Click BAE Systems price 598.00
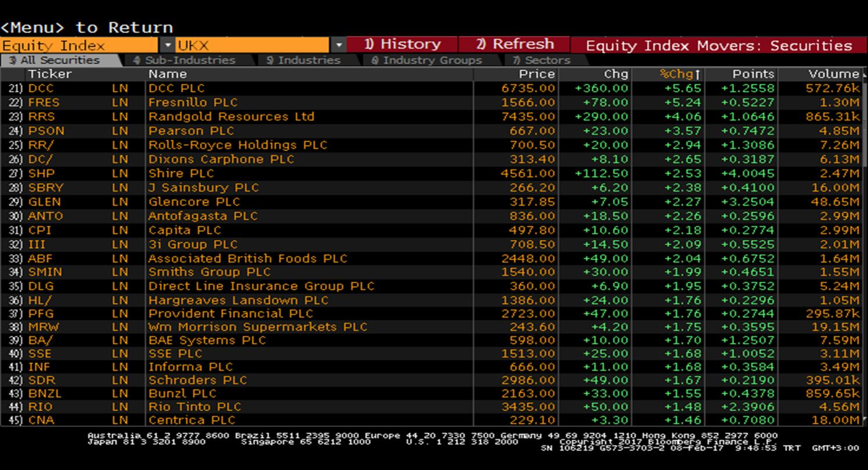This screenshot has height=470, width=868. [x=532, y=341]
